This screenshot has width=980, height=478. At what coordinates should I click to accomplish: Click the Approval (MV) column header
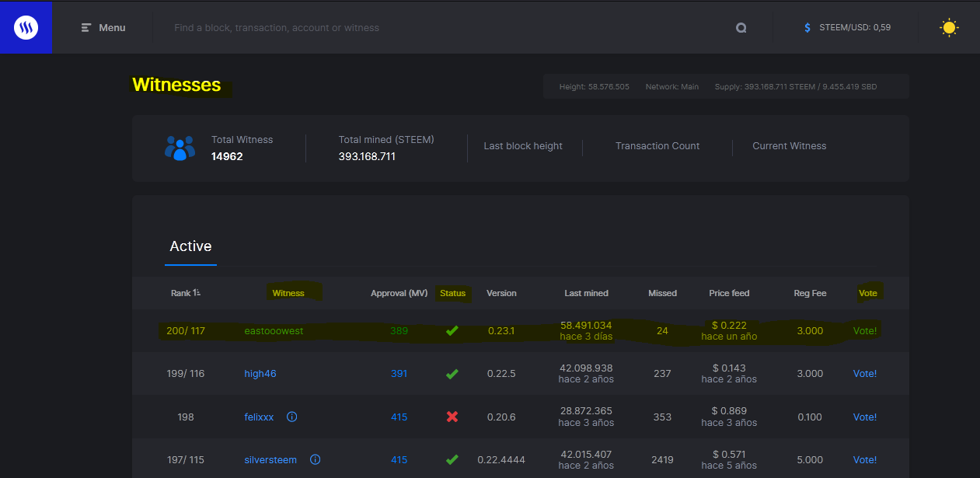399,293
